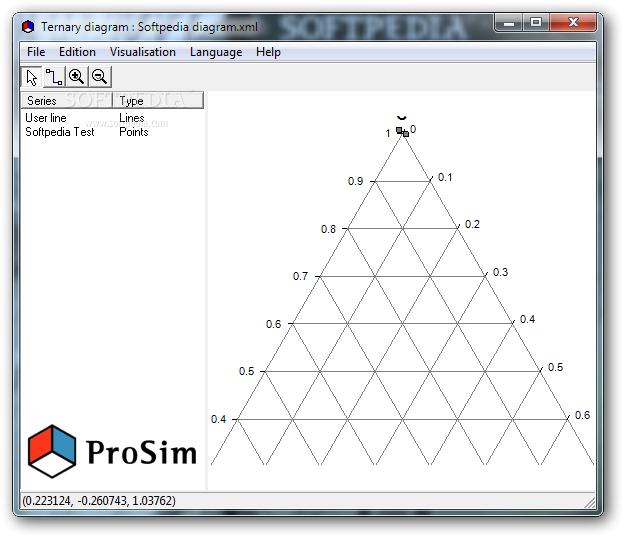Minimize the Ternary diagram window

pos(509,23)
